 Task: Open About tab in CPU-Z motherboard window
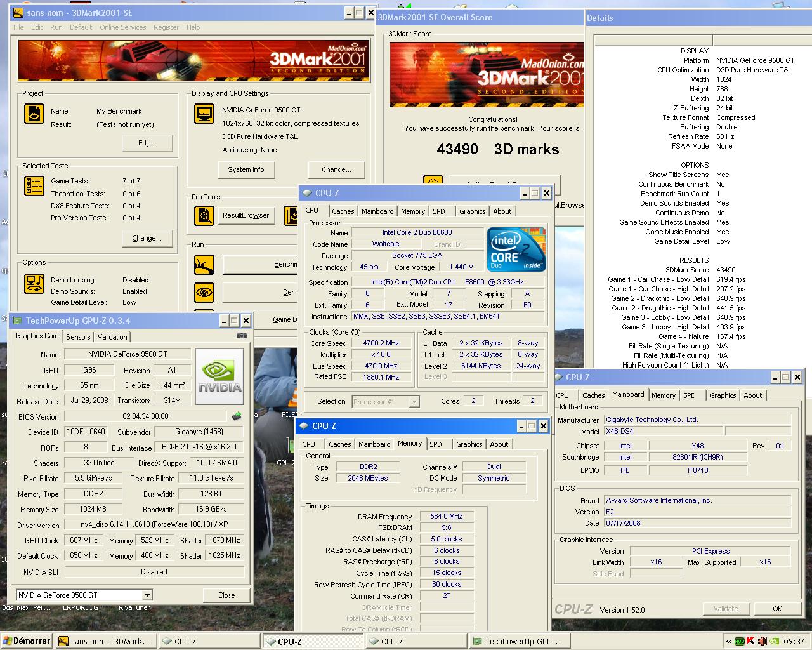coord(753,395)
